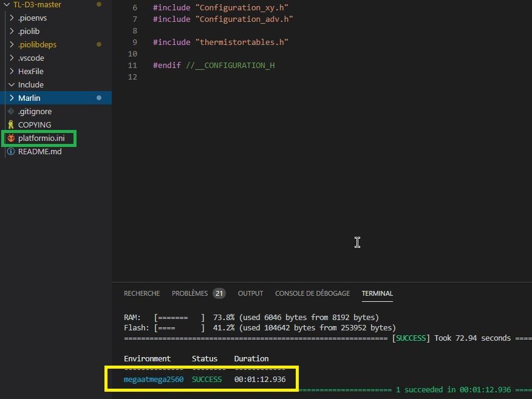Click the "thermistortables.h" include on line 9
Screen dimensions: 532x399
pyautogui.click(x=242, y=42)
